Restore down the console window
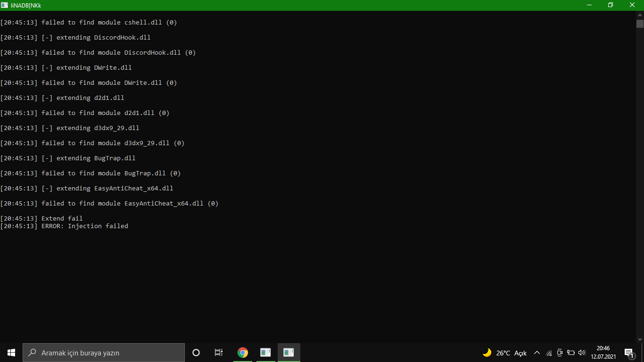The width and height of the screenshot is (644, 362). [611, 5]
